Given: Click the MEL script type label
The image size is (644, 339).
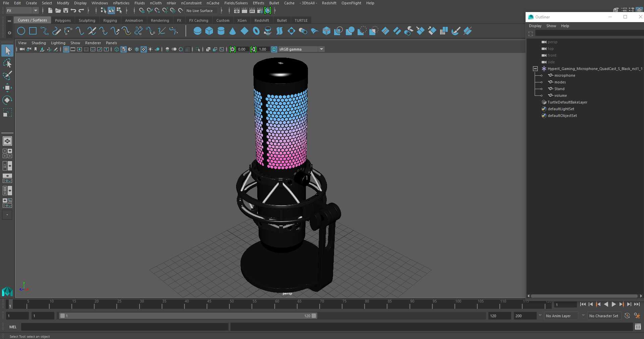Looking at the screenshot, I should (13, 327).
